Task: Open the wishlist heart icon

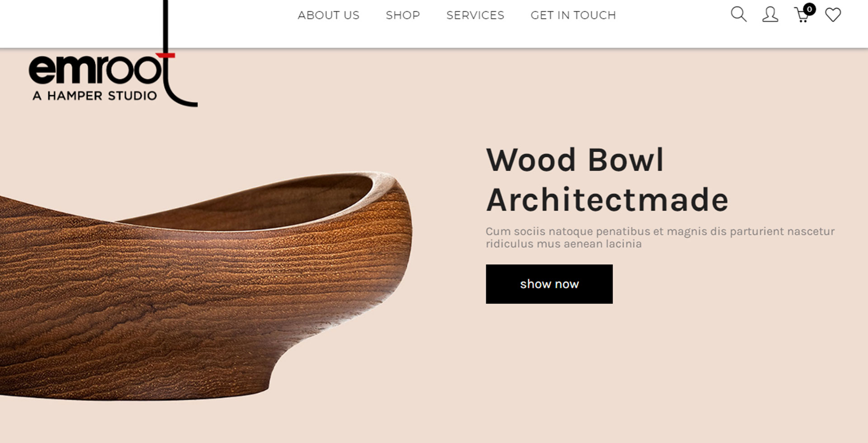Action: click(x=833, y=15)
